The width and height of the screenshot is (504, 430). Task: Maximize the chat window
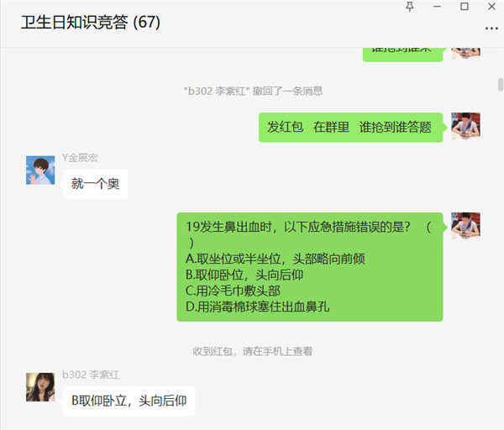pyautogui.click(x=465, y=7)
